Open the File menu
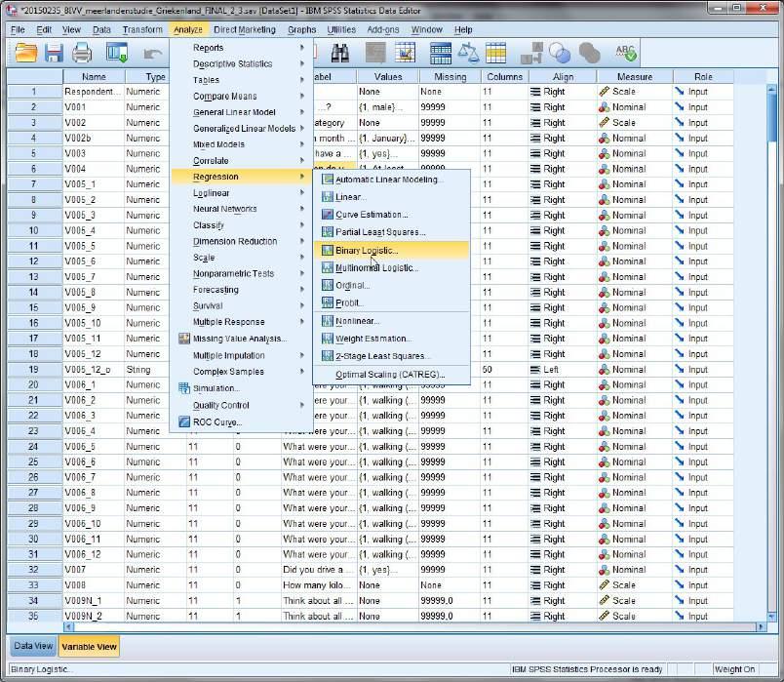Screen dimensions: 784x682 pos(18,29)
